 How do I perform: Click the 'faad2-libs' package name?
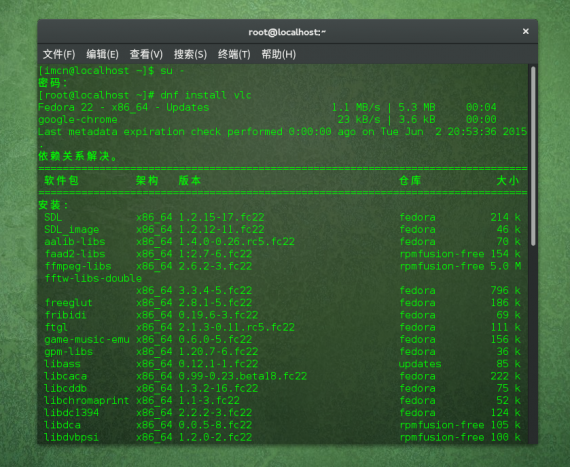(75, 254)
